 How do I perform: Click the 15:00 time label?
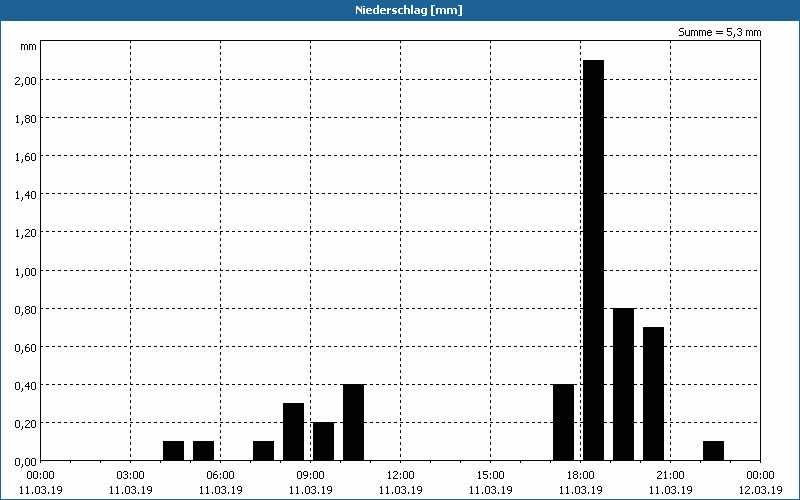[x=490, y=476]
